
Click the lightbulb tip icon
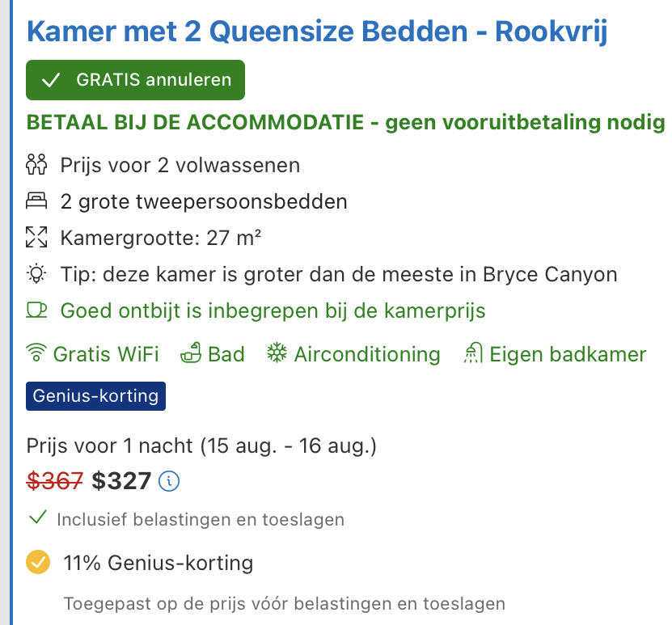pos(37,274)
